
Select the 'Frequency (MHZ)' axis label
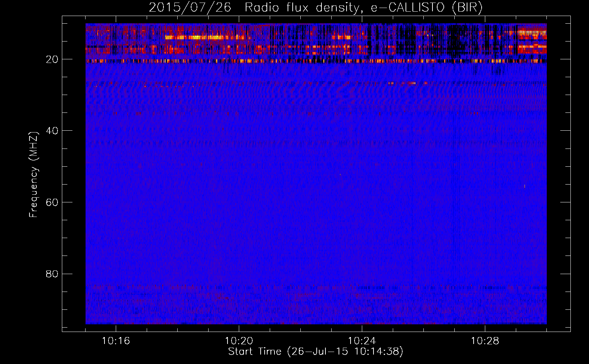tap(33, 175)
